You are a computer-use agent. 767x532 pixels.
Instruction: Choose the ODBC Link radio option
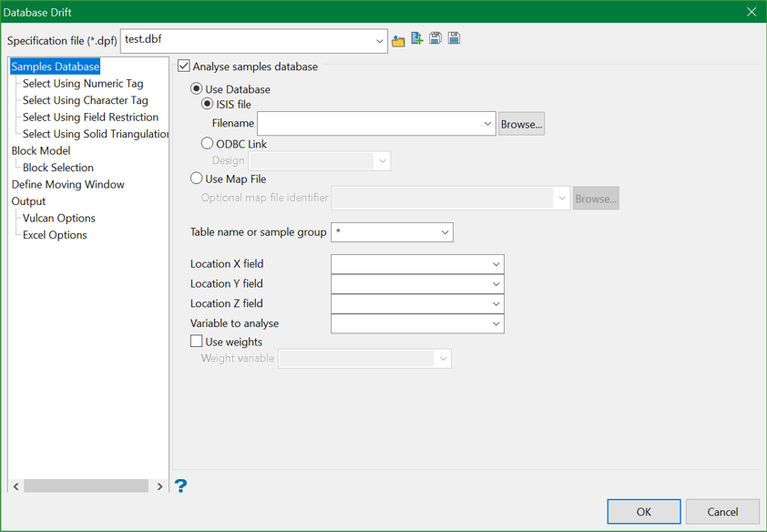[x=208, y=144]
